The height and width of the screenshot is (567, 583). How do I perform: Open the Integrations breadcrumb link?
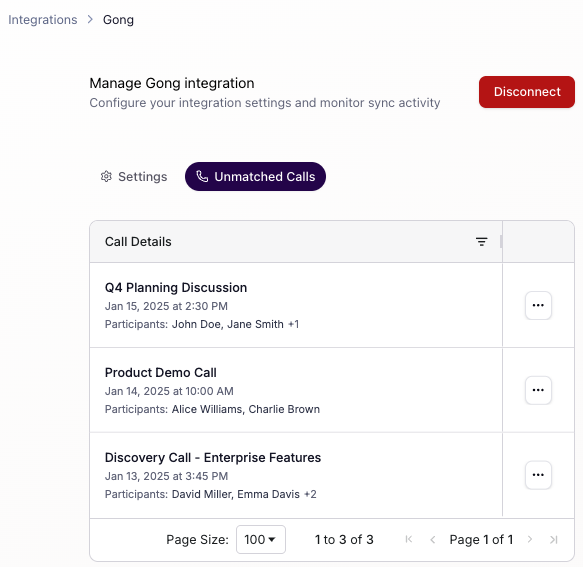tap(43, 20)
